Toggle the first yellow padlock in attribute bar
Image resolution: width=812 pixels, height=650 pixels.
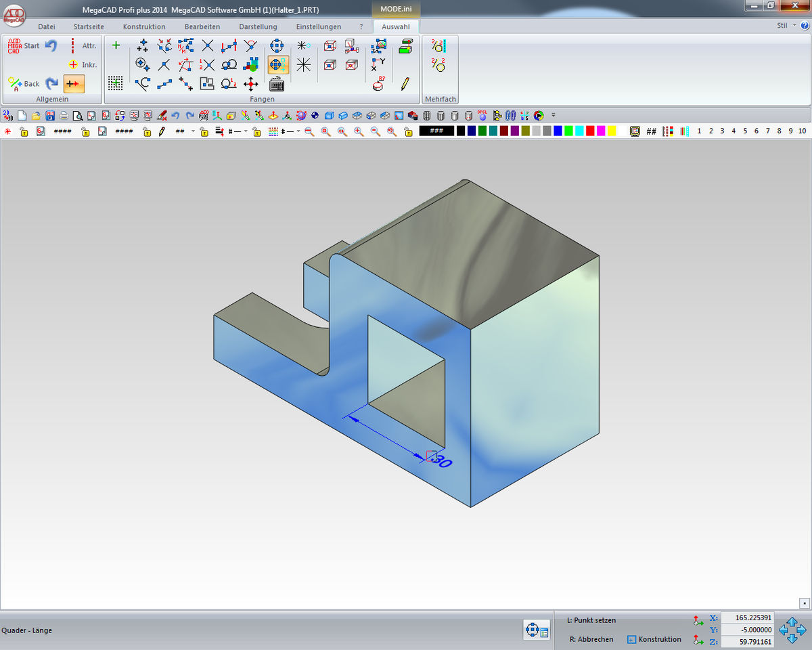[x=24, y=131]
